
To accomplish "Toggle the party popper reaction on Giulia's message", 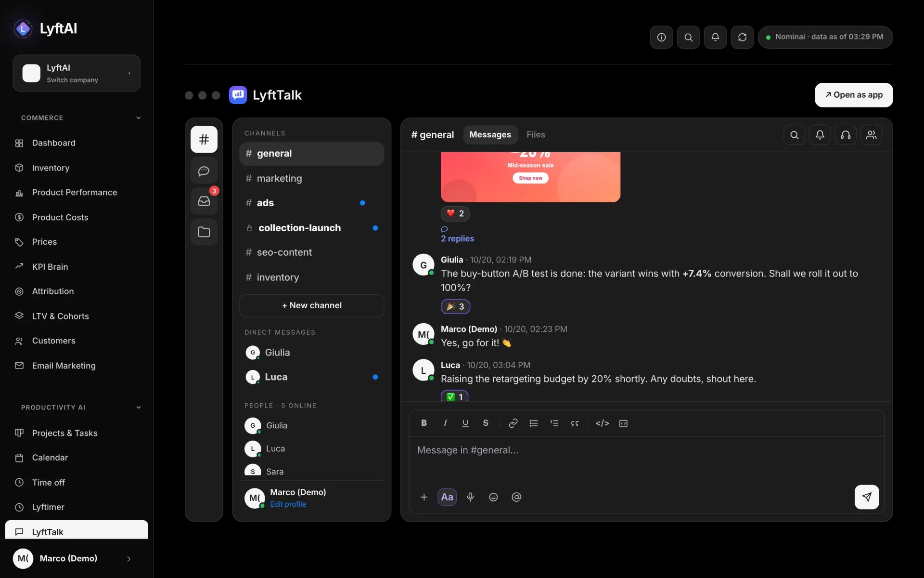I will [455, 306].
